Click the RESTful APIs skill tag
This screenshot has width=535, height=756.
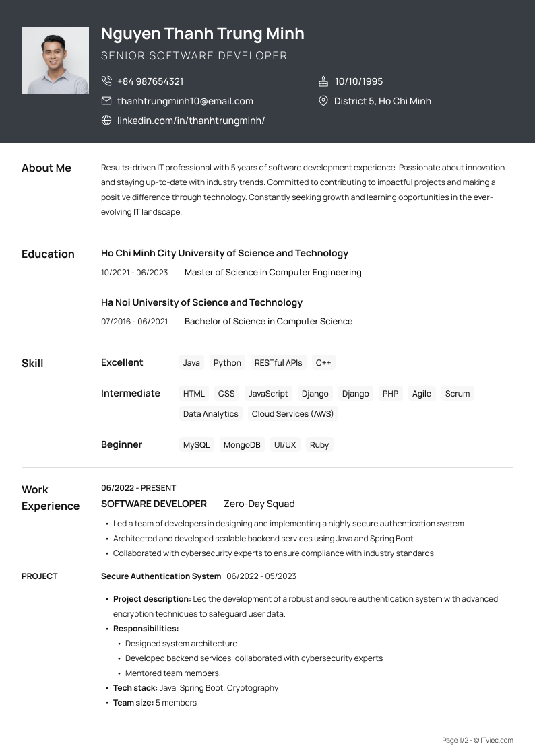[x=278, y=363]
